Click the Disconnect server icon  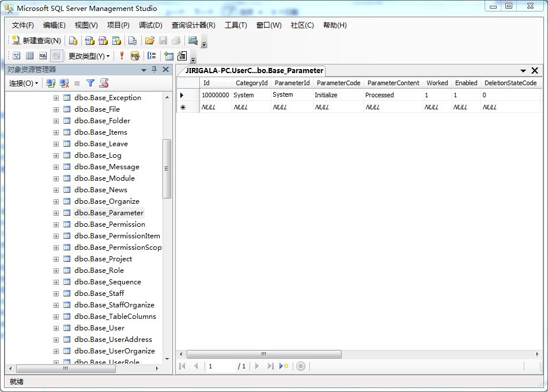[x=64, y=83]
